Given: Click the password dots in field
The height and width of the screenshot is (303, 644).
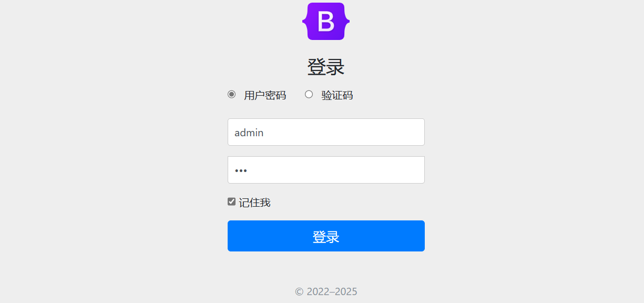Looking at the screenshot, I should click(x=241, y=170).
